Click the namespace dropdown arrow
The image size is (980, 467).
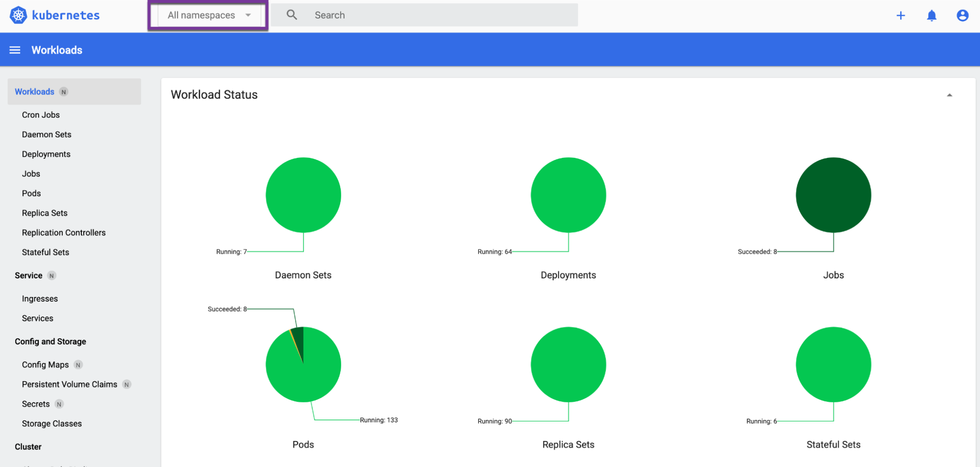[x=248, y=15]
